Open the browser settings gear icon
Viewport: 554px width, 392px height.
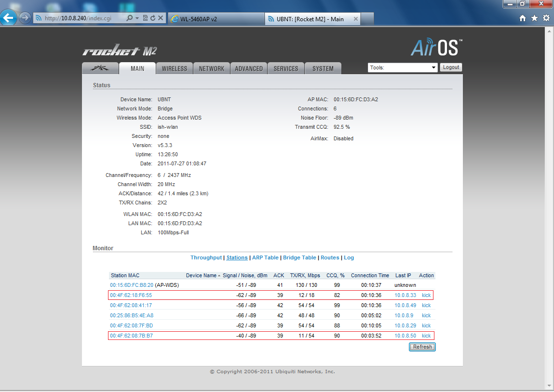tap(546, 18)
